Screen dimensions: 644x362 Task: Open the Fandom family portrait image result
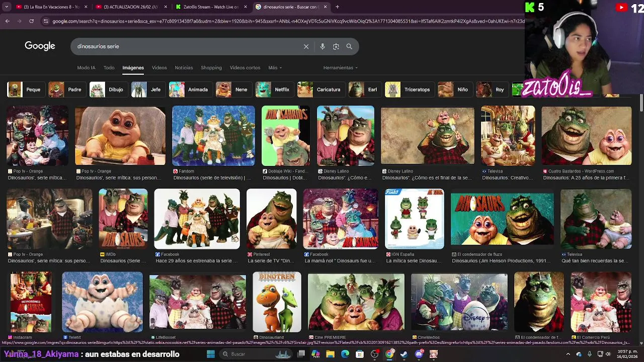pyautogui.click(x=213, y=136)
